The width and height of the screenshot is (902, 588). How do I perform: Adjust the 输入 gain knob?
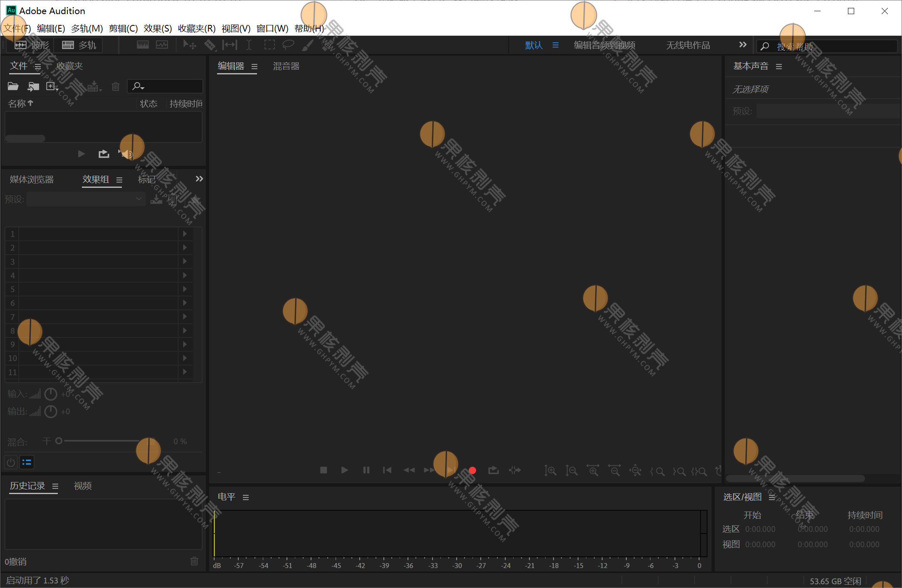[51, 394]
